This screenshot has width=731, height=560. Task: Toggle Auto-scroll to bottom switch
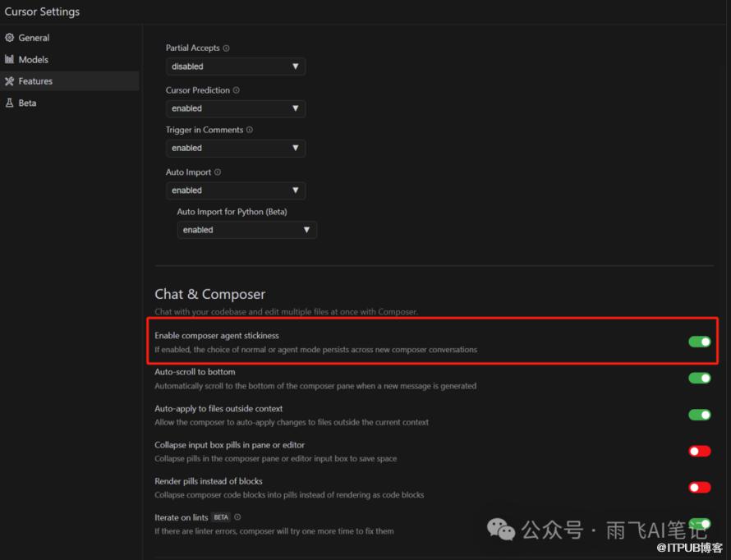pyautogui.click(x=699, y=378)
